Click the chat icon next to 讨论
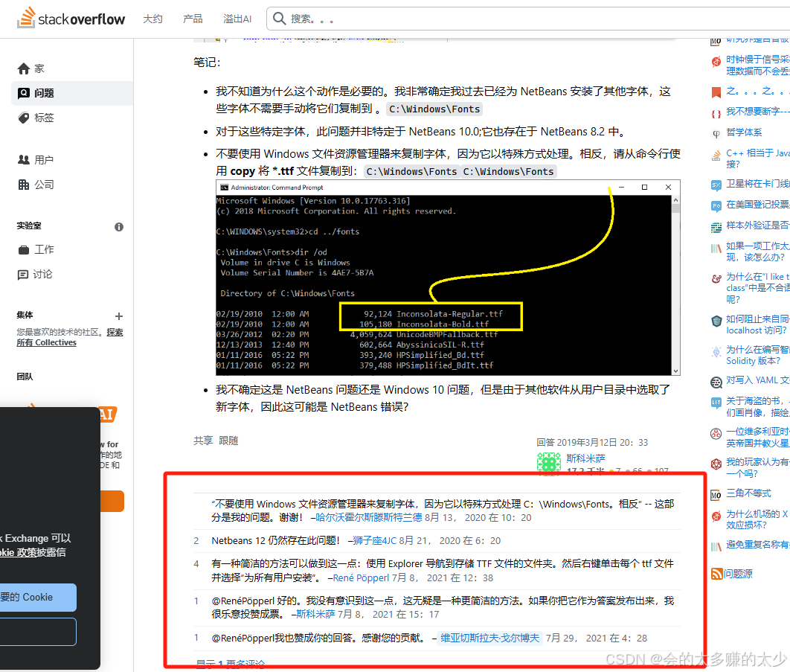This screenshot has width=790, height=672. coord(23,275)
